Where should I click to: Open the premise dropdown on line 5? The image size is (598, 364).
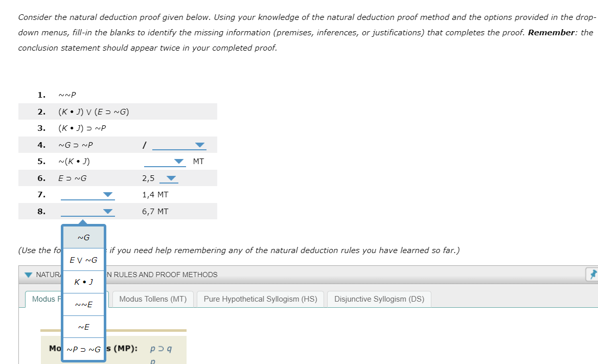tap(178, 162)
